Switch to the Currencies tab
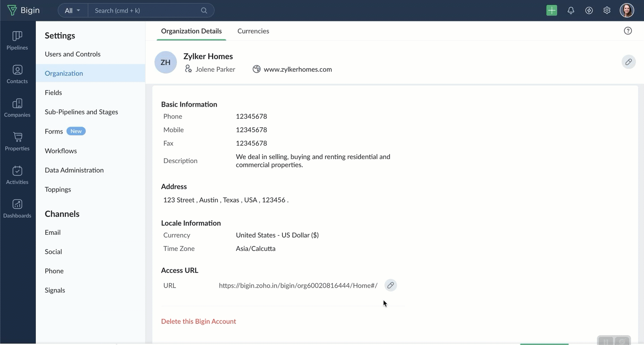This screenshot has height=345, width=644. (x=253, y=31)
